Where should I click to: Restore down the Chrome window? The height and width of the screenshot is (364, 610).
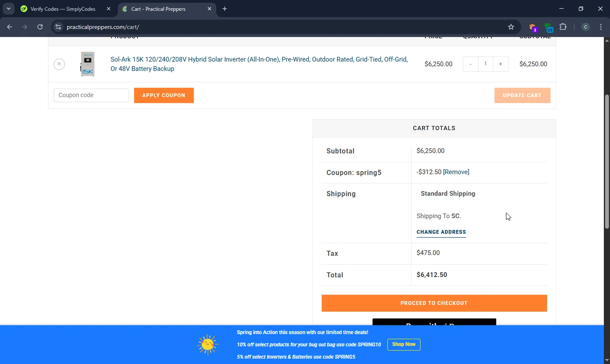(x=581, y=9)
